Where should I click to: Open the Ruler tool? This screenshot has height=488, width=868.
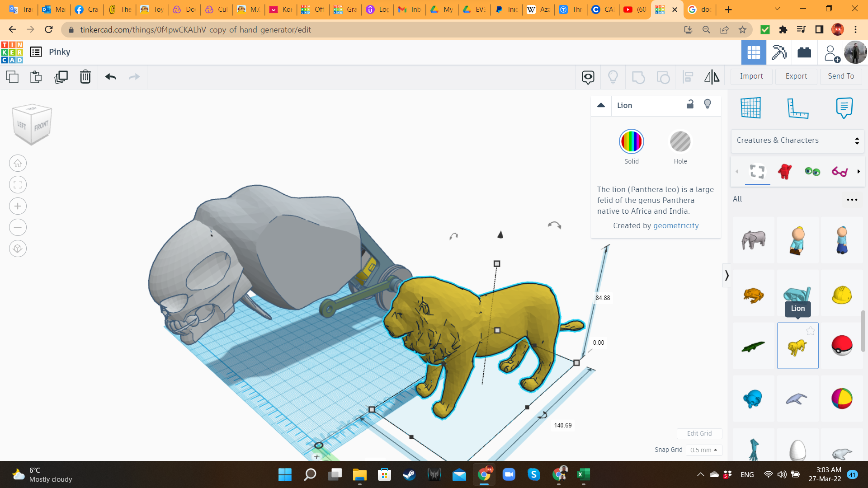click(797, 108)
